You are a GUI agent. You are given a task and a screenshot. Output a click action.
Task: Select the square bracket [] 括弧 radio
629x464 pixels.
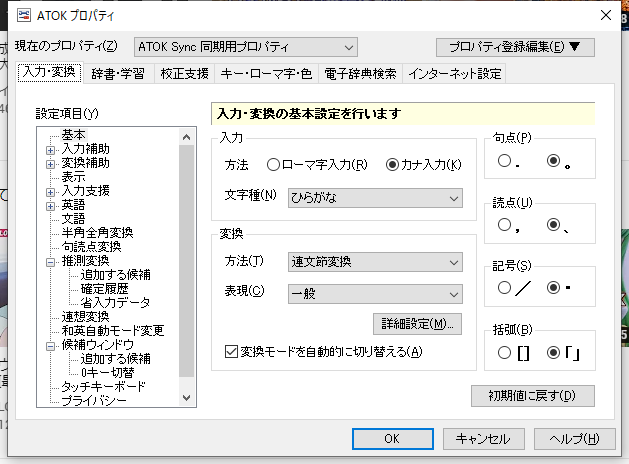[x=504, y=353]
